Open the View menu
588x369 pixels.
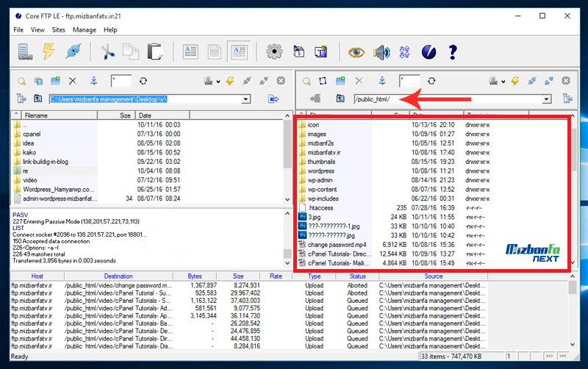(37, 30)
